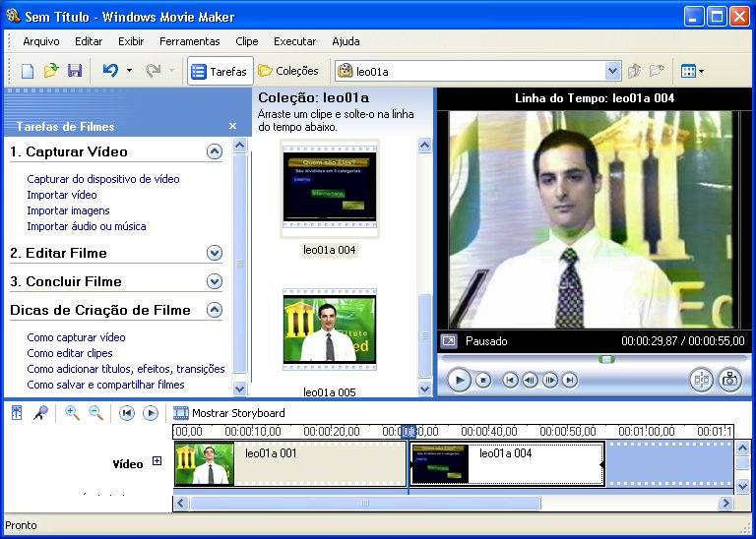Zoom out on the timeline
This screenshot has height=539, width=756.
click(95, 413)
